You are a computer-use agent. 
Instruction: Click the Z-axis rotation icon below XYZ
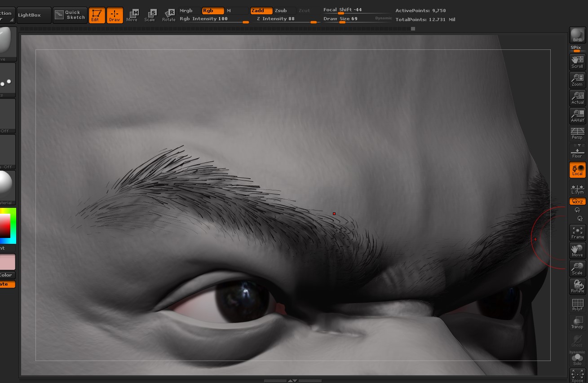(580, 219)
